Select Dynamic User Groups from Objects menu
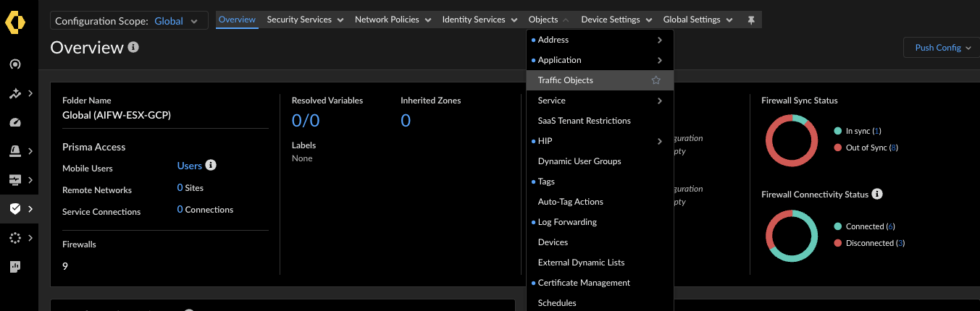 pos(579,161)
